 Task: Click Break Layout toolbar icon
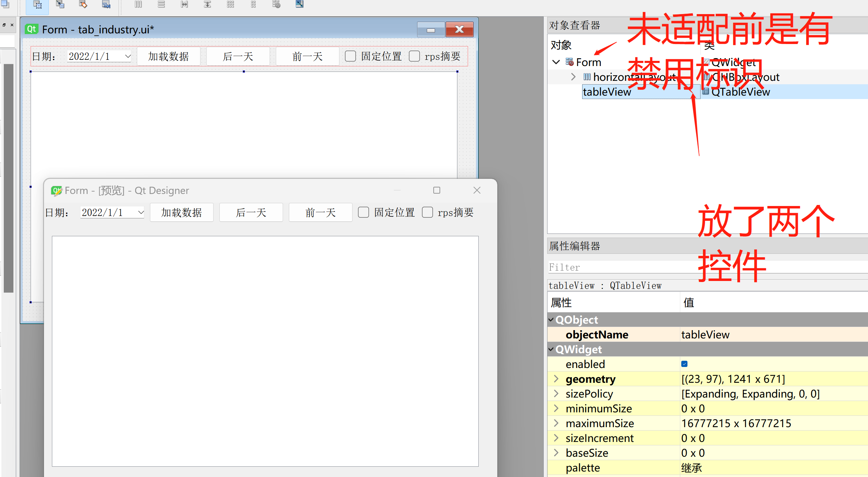[x=276, y=4]
